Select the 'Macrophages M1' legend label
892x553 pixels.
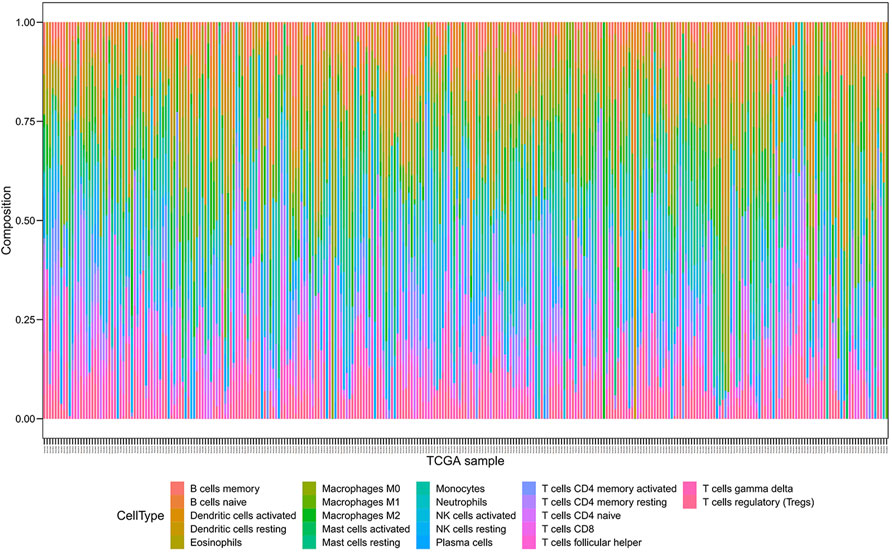pos(361,502)
